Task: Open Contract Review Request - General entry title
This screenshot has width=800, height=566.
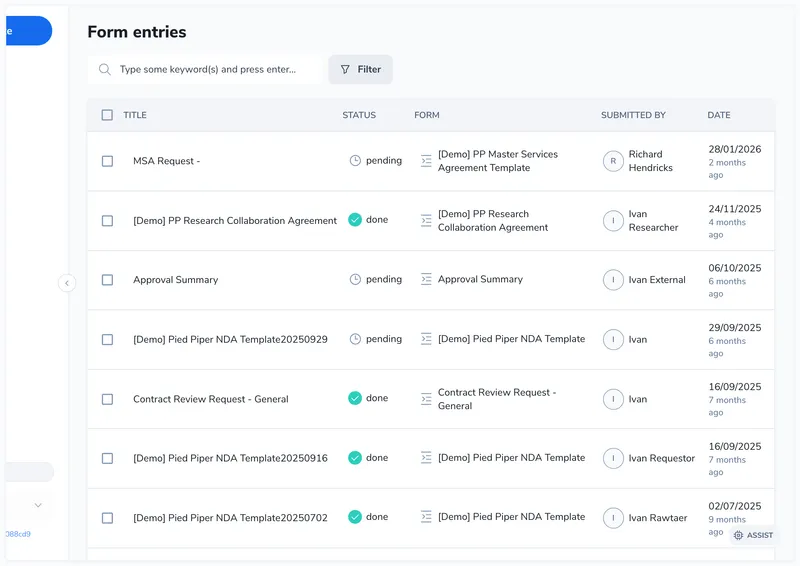Action: click(211, 399)
